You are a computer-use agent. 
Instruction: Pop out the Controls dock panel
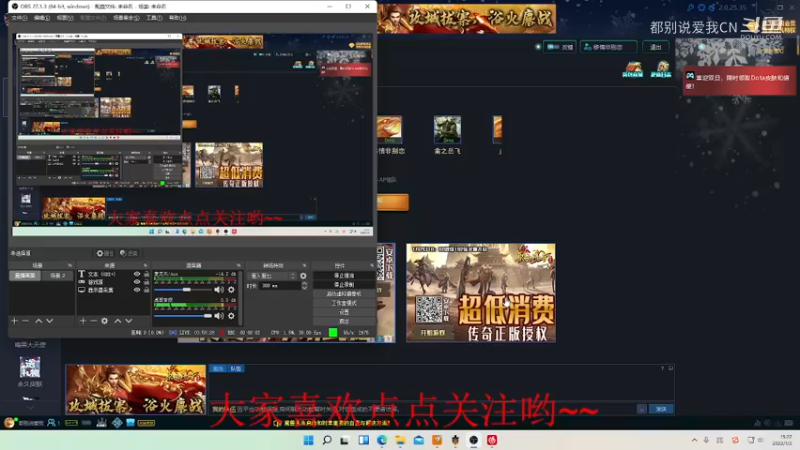pos(371,265)
